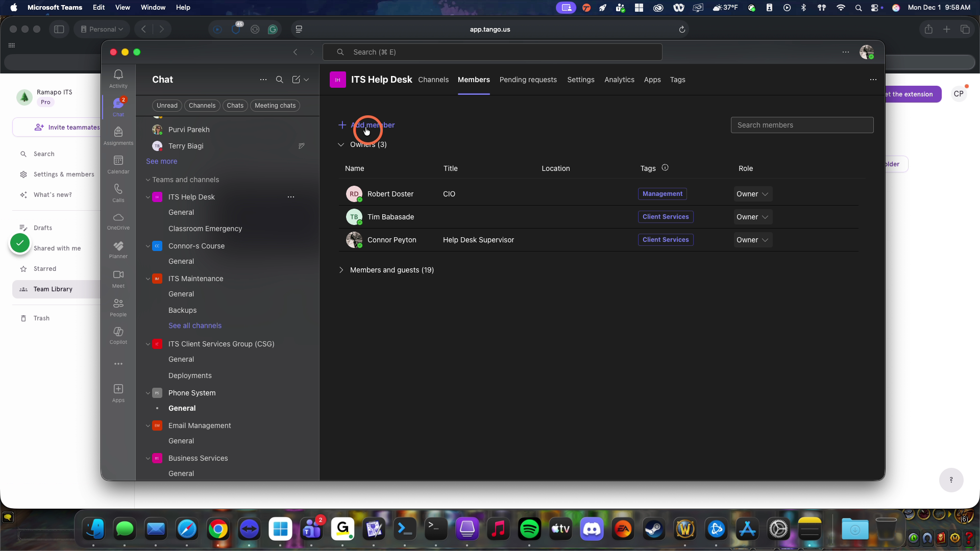Viewport: 980px width, 551px height.
Task: Collapse the Owners (3) section
Action: [x=341, y=144]
